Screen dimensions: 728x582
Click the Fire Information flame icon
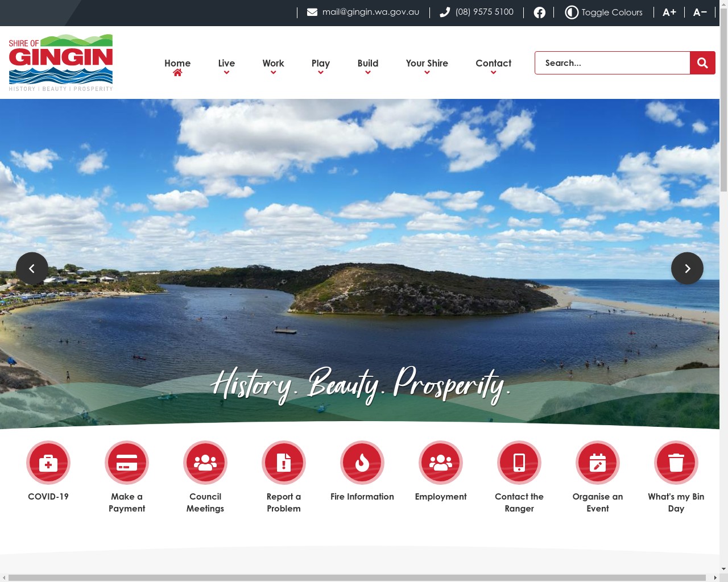362,463
